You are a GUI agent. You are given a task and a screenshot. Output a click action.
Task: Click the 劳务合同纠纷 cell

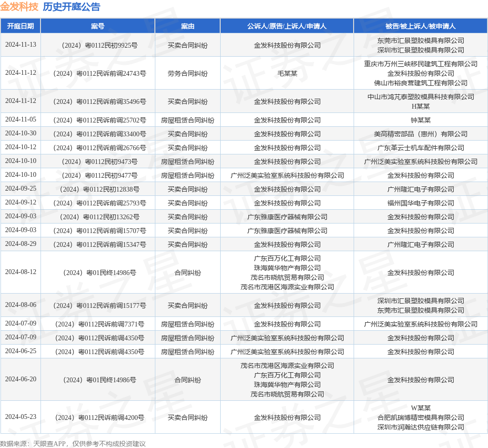tap(188, 73)
